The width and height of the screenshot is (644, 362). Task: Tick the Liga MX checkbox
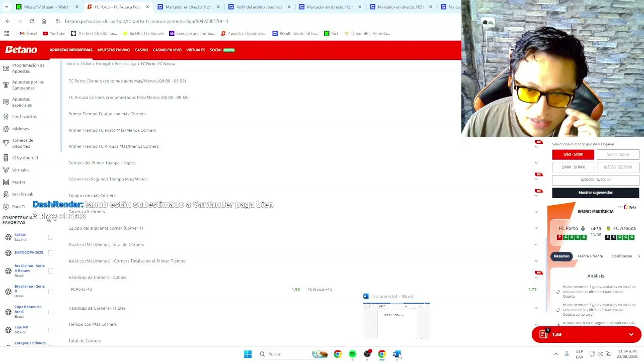click(x=50, y=330)
